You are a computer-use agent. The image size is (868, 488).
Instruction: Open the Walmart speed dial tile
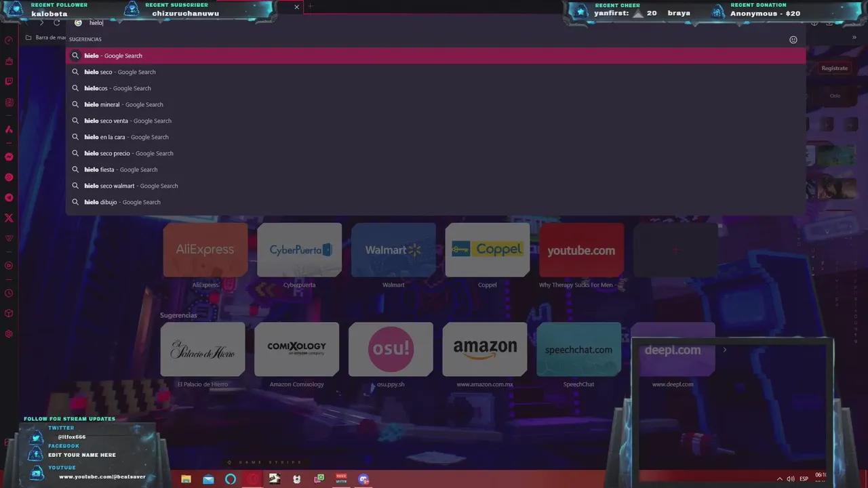pyautogui.click(x=393, y=249)
